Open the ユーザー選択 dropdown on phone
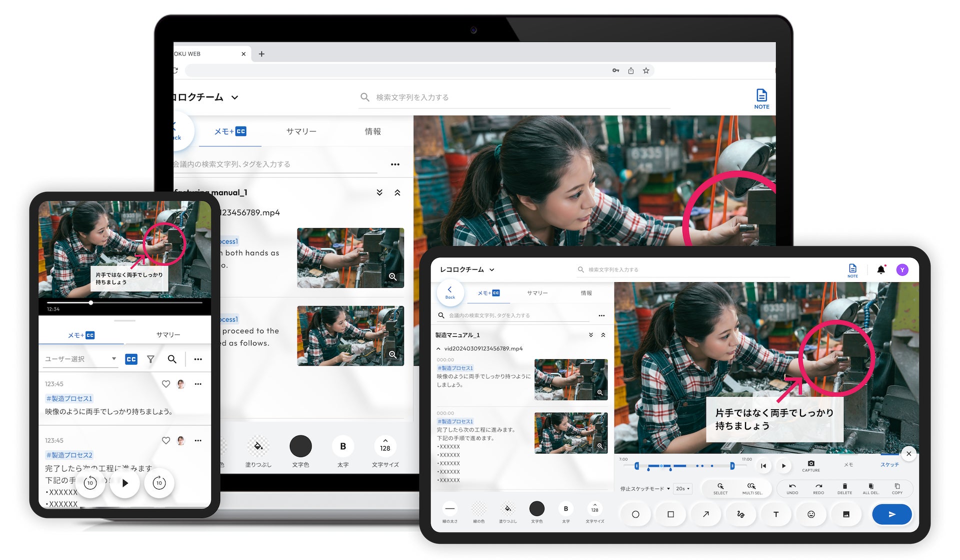The width and height of the screenshot is (960, 560). [x=80, y=359]
